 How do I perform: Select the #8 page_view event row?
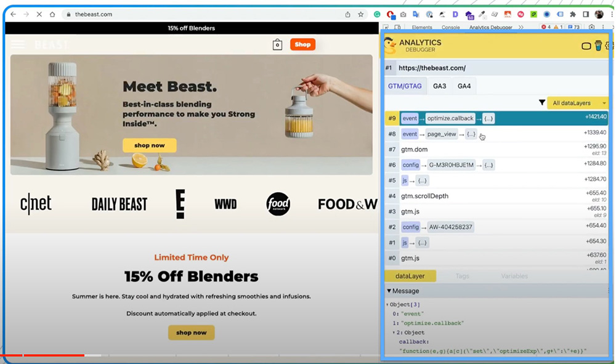[x=496, y=134]
